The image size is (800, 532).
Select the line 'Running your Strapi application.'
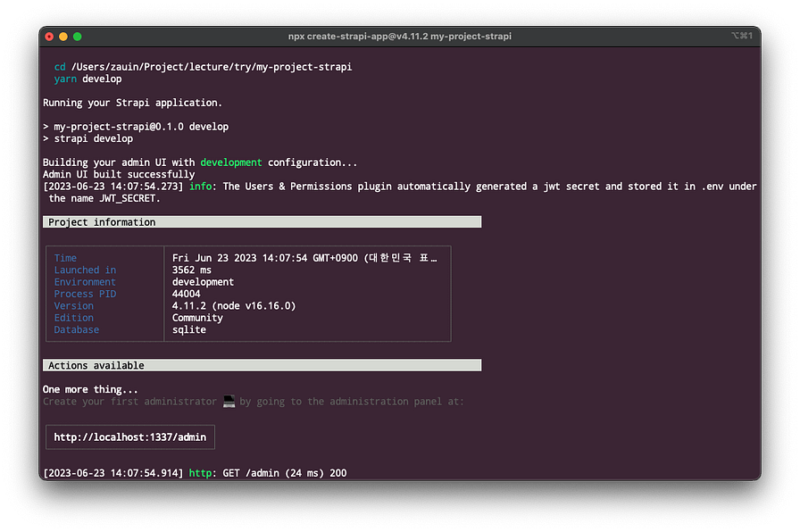133,103
